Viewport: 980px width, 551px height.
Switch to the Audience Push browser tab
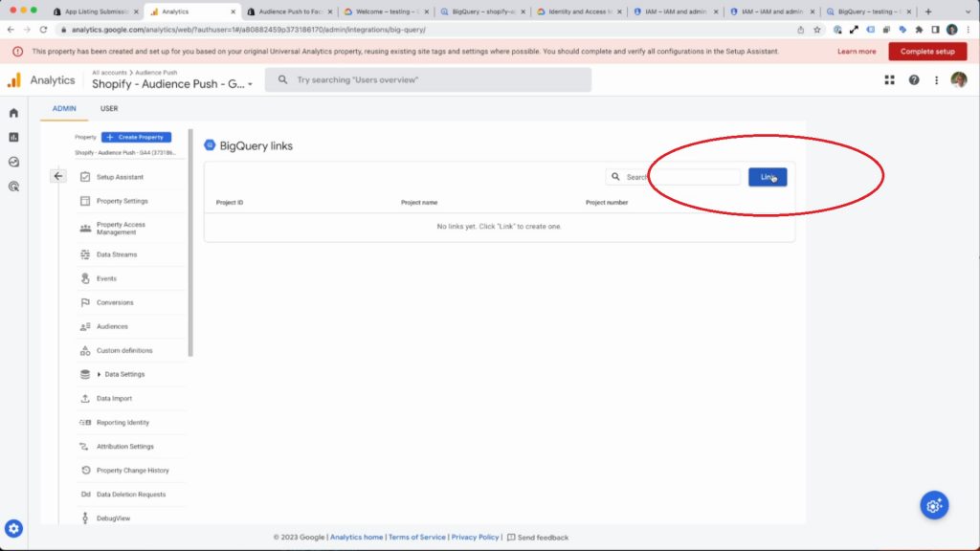290,11
